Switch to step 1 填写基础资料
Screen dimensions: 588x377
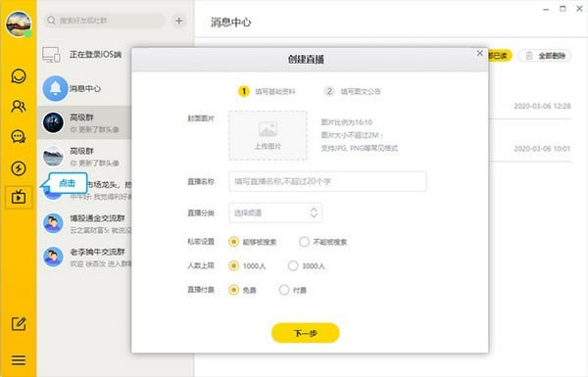[267, 91]
